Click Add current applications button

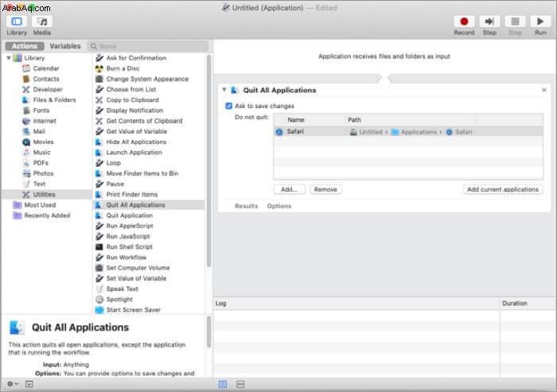pyautogui.click(x=503, y=189)
